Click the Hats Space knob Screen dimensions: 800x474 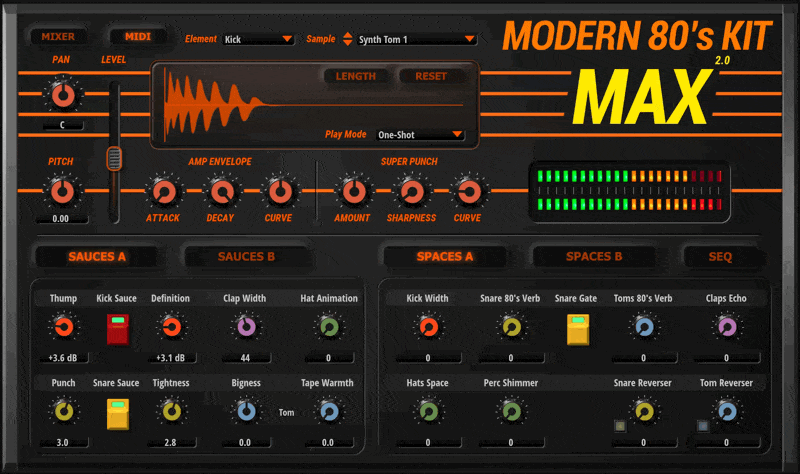[x=428, y=411]
